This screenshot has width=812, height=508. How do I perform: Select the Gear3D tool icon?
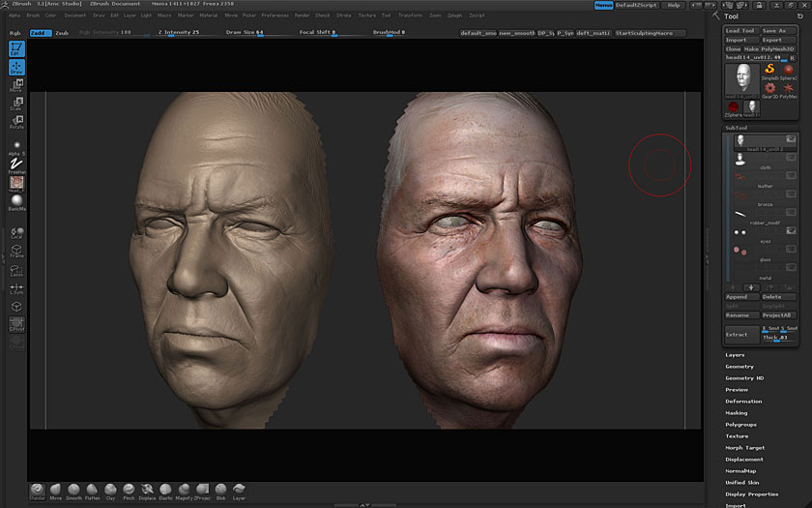pos(769,90)
